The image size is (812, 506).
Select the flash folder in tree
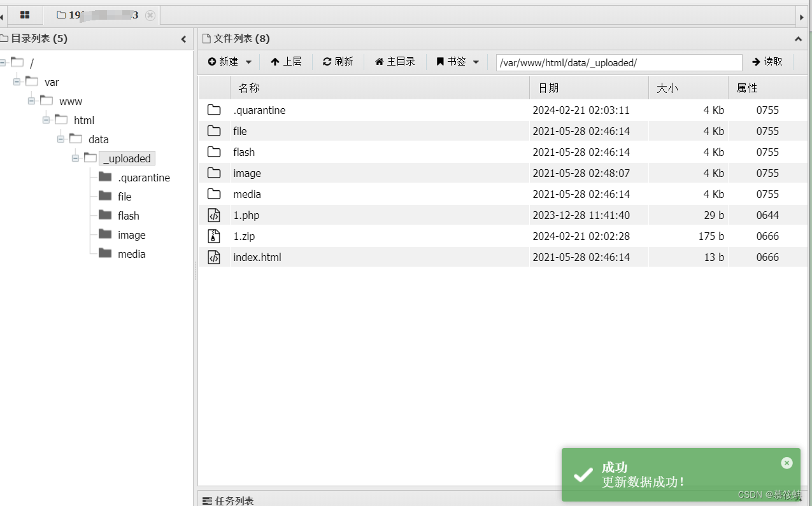coord(128,216)
